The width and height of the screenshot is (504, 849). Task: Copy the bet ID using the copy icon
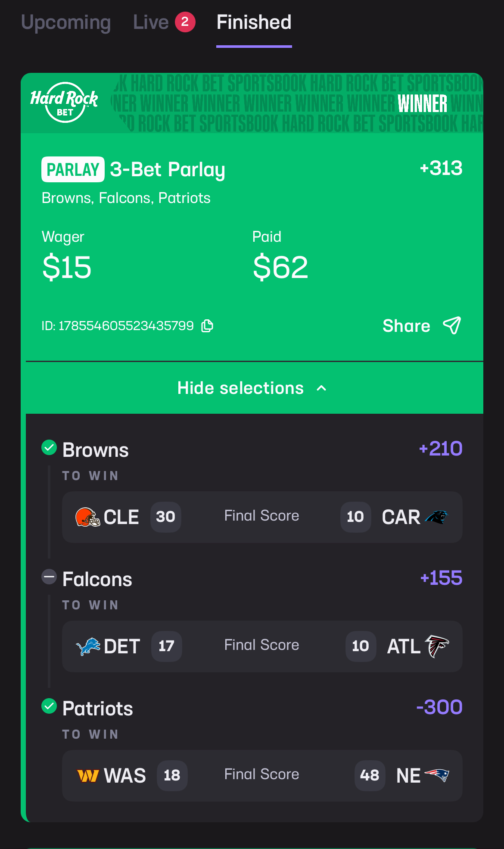click(207, 326)
